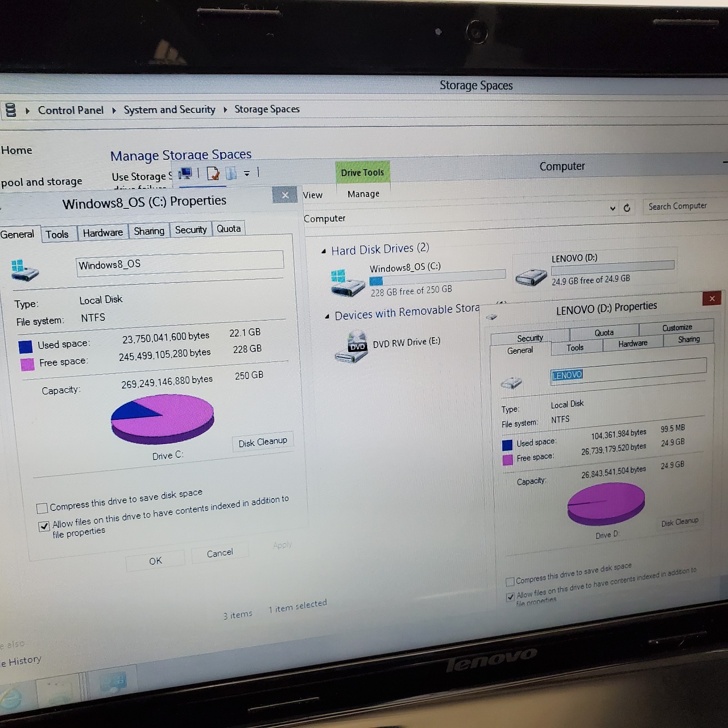728x728 pixels.
Task: Open Internet Explorer from the taskbar
Action: [11, 698]
